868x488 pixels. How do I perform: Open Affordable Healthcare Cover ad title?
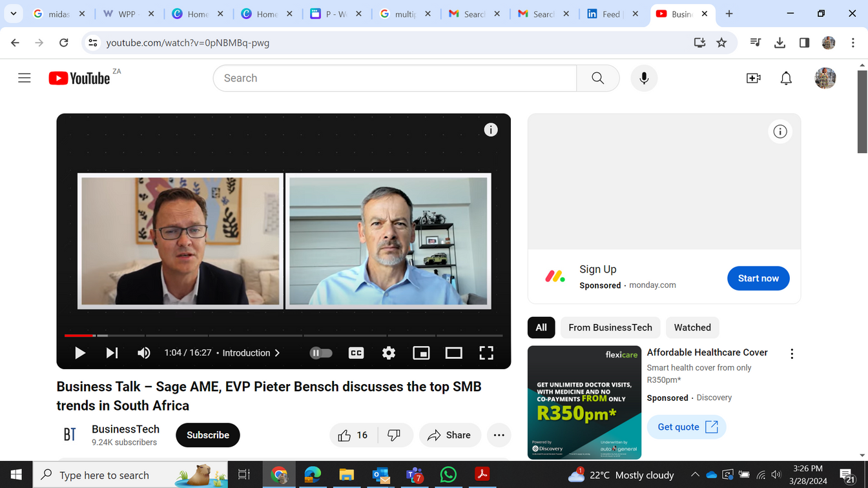point(707,352)
